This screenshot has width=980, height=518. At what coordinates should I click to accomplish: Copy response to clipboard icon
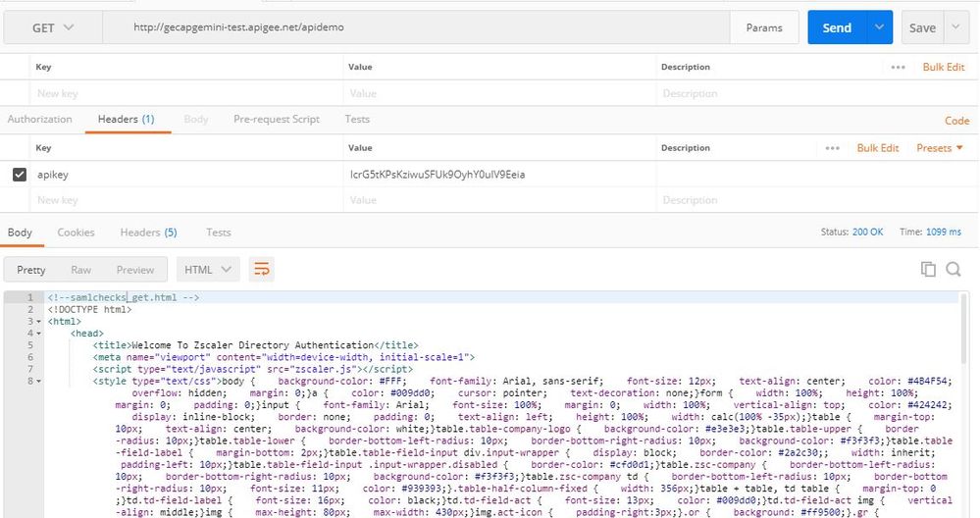928,269
